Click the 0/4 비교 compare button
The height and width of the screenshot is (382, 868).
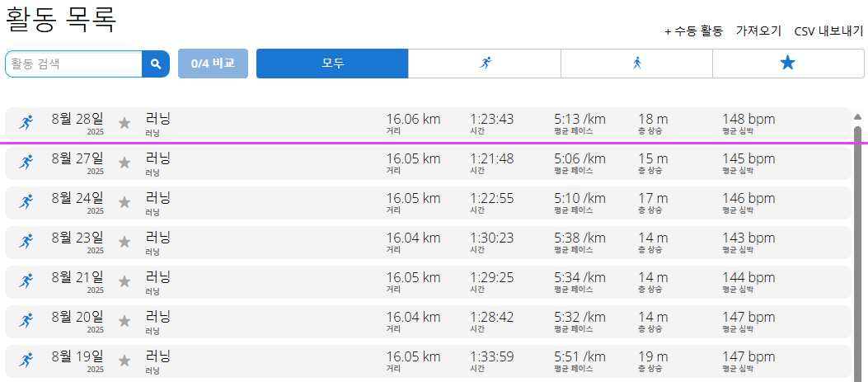point(213,64)
